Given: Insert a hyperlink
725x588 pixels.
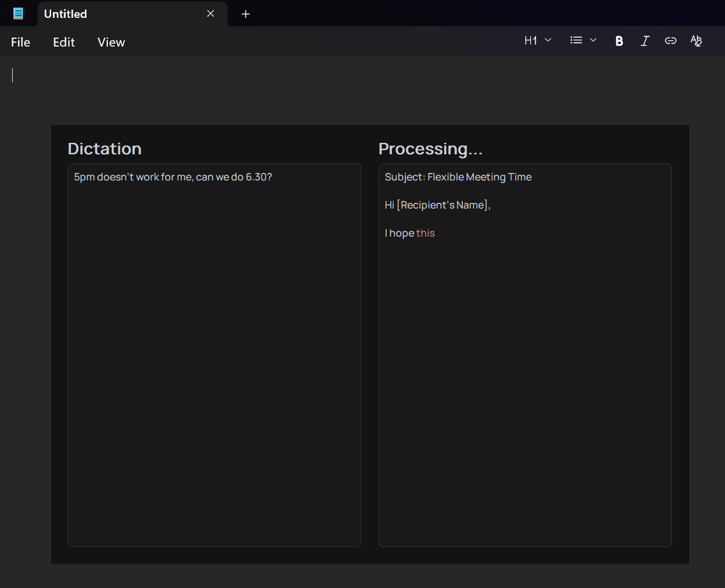Looking at the screenshot, I should [670, 40].
